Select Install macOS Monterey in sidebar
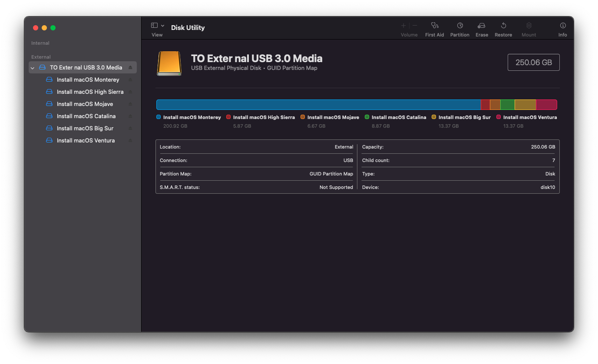This screenshot has width=598, height=364. tap(83, 79)
